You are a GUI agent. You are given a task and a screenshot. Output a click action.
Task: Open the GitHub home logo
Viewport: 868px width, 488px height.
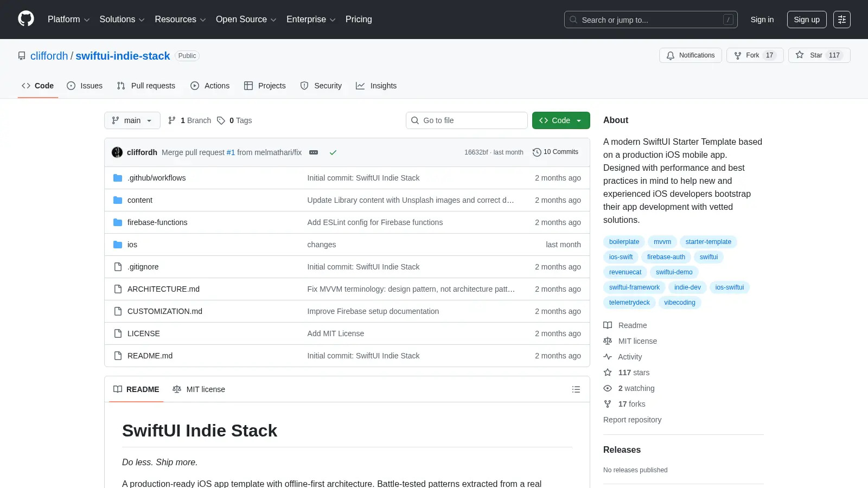[26, 19]
